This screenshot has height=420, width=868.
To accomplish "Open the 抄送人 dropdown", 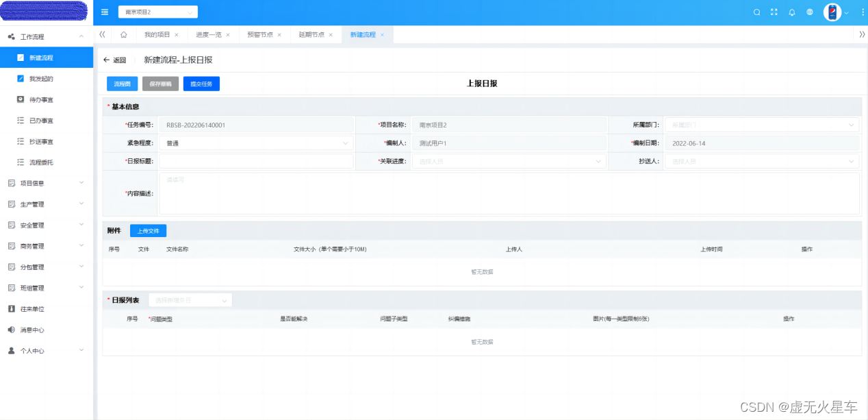I will 762,161.
